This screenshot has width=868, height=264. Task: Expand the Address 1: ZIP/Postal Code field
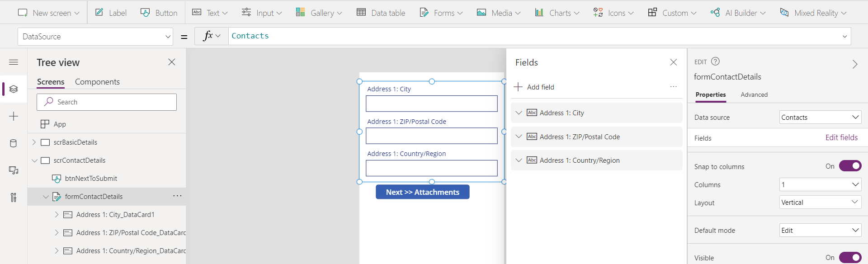[x=519, y=137]
